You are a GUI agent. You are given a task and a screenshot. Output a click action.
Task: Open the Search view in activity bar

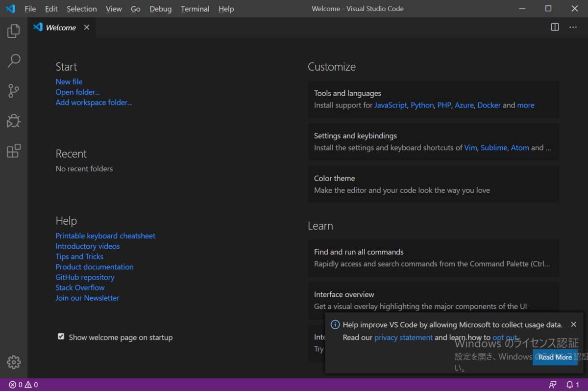click(x=14, y=61)
